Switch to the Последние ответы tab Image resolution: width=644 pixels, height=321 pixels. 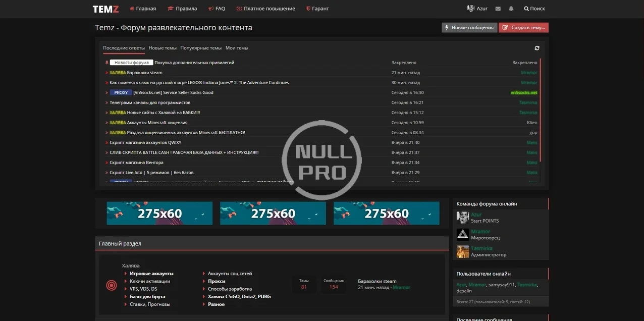coord(124,48)
